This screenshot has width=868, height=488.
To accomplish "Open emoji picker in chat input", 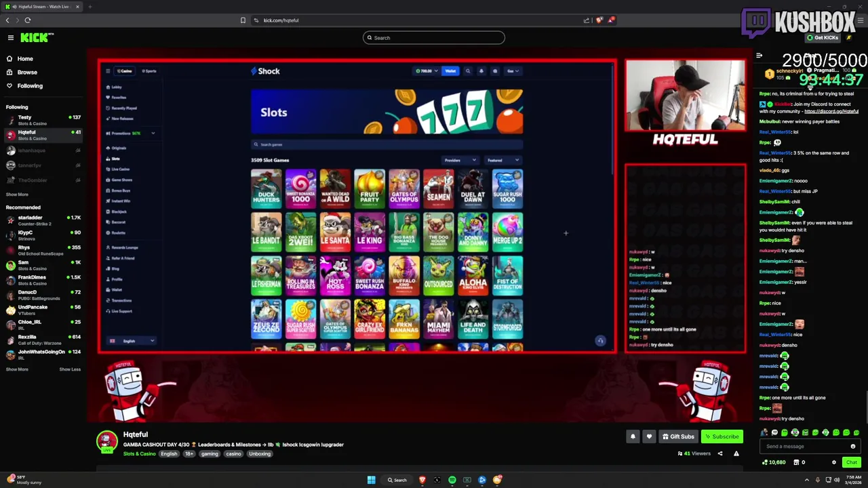I will coord(853,447).
